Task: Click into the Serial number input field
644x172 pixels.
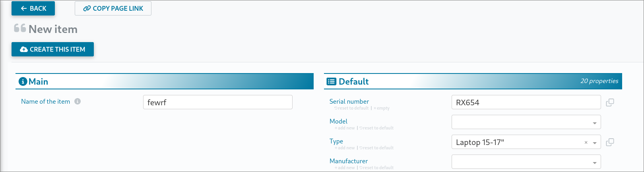Action: point(526,102)
